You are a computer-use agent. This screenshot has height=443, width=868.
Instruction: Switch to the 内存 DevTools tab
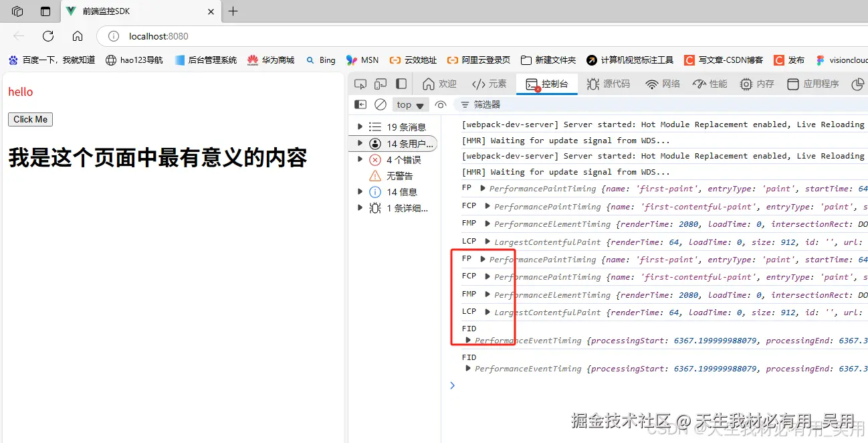[758, 84]
